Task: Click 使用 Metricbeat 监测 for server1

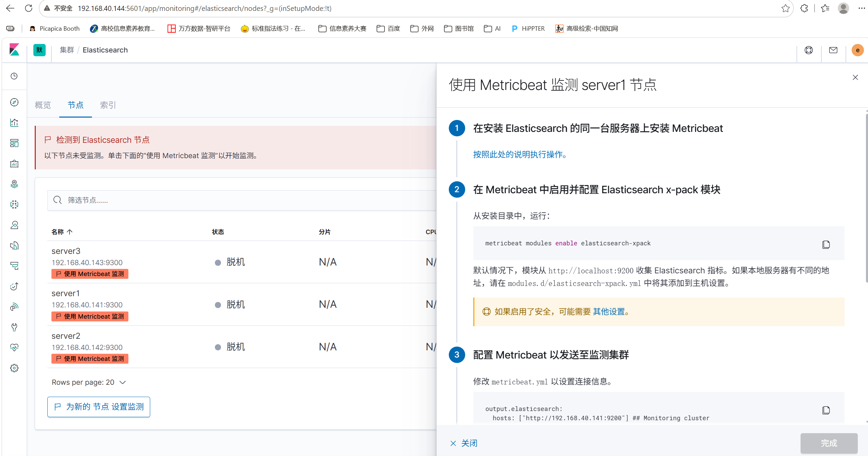Action: click(90, 317)
